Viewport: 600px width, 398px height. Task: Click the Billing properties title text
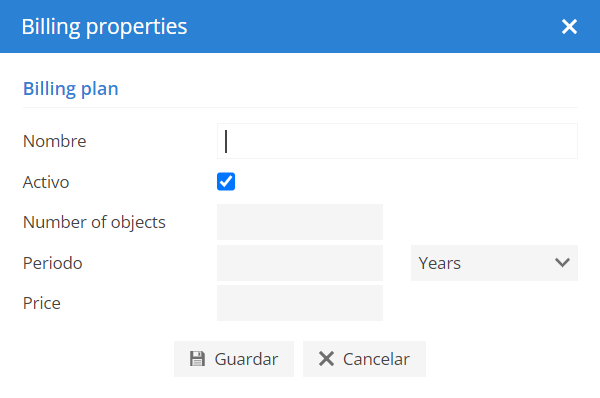click(104, 27)
